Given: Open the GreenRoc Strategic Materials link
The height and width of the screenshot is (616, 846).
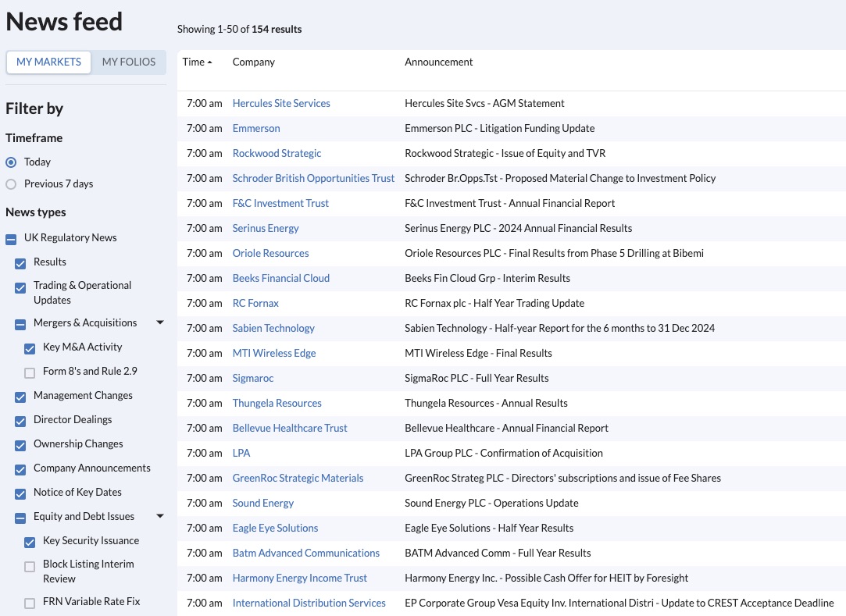Looking at the screenshot, I should pyautogui.click(x=298, y=479).
